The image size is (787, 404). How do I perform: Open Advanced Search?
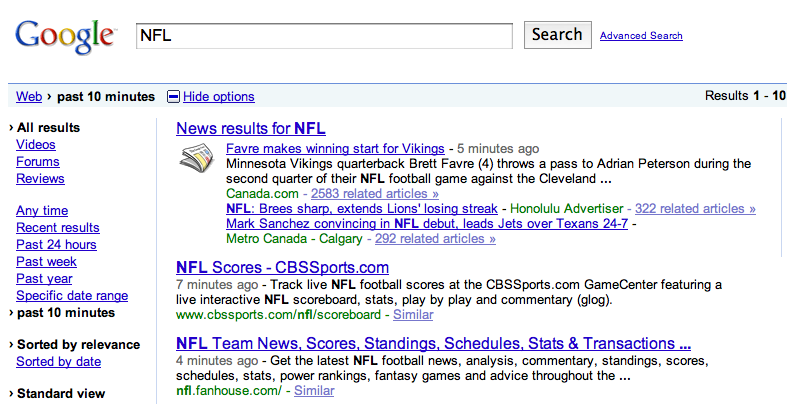641,36
